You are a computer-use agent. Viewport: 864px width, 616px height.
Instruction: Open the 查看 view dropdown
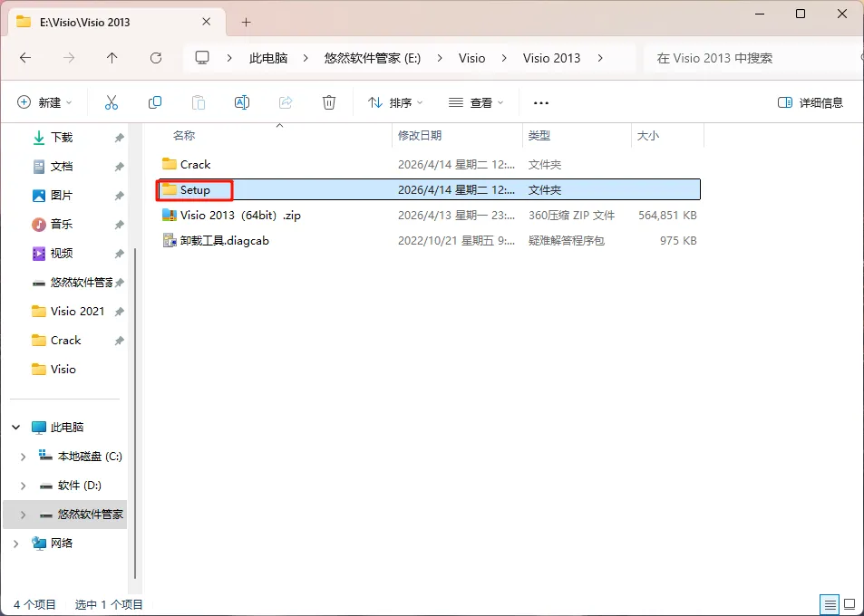(x=476, y=103)
